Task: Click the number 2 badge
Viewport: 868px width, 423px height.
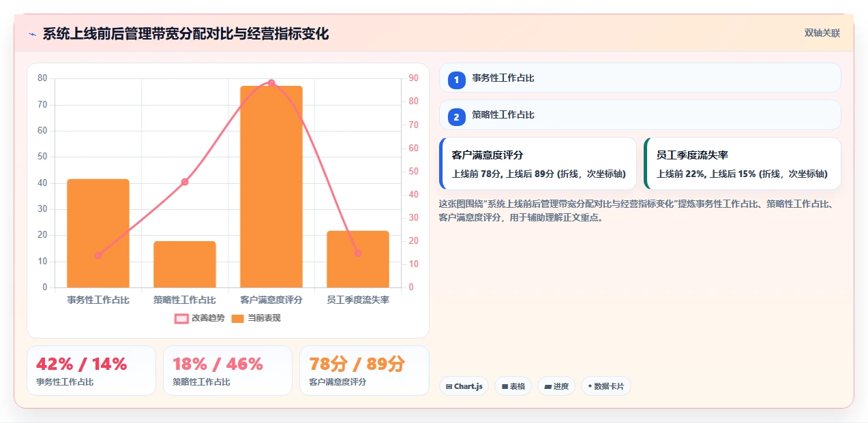Action: [457, 117]
